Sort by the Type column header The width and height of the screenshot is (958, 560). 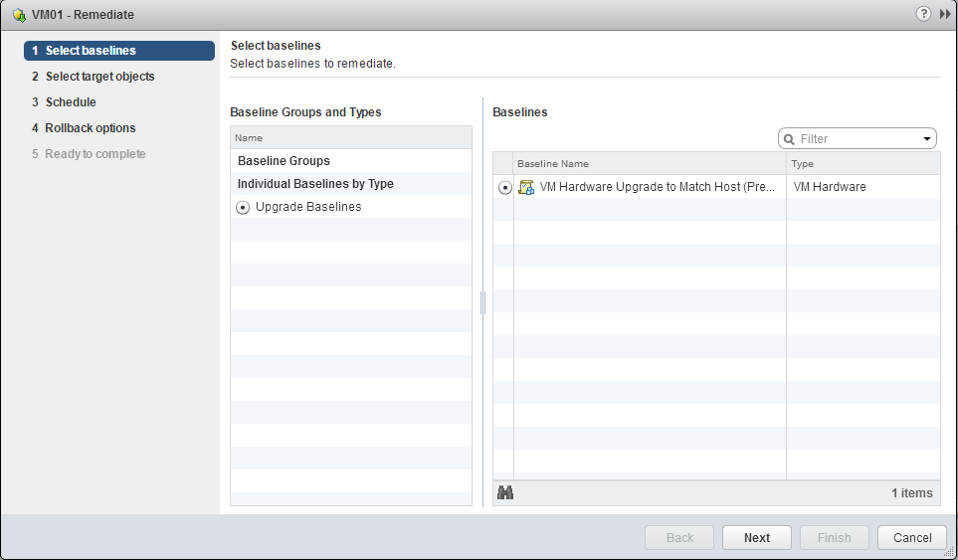click(862, 163)
